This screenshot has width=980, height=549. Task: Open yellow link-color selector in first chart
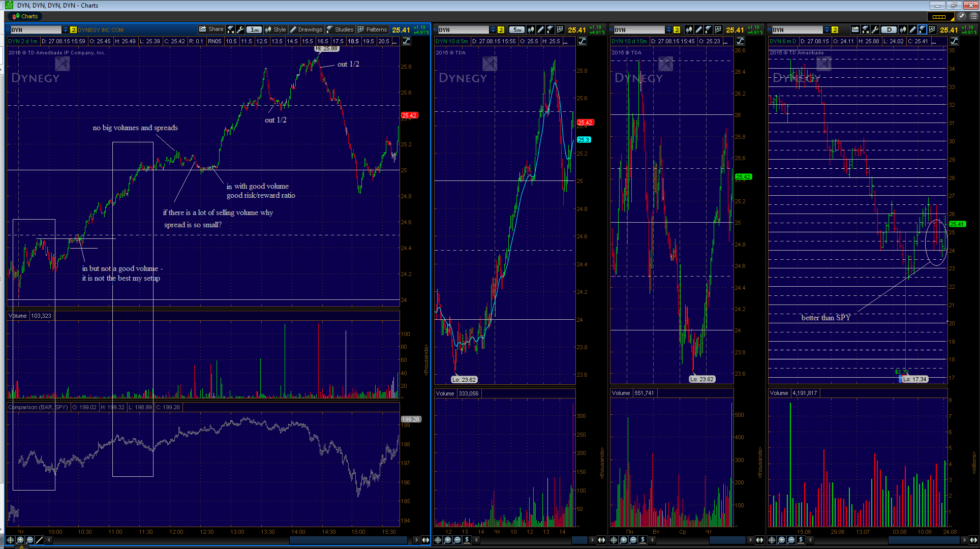[73, 30]
